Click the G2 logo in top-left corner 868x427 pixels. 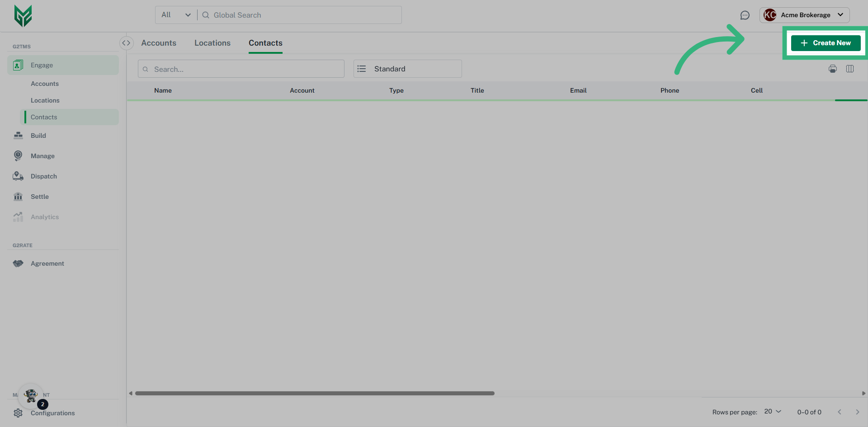pyautogui.click(x=23, y=16)
